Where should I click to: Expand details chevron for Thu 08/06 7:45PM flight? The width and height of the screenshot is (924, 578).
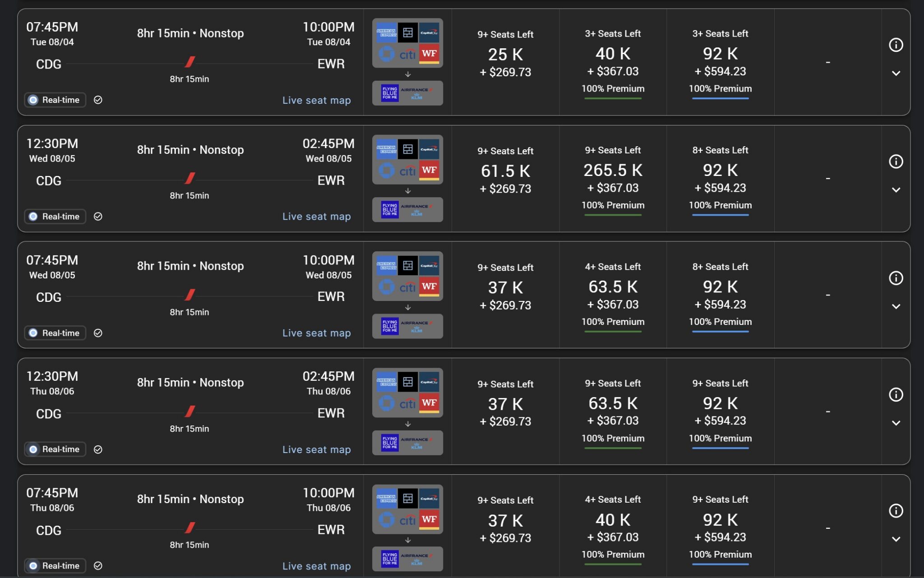(896, 539)
